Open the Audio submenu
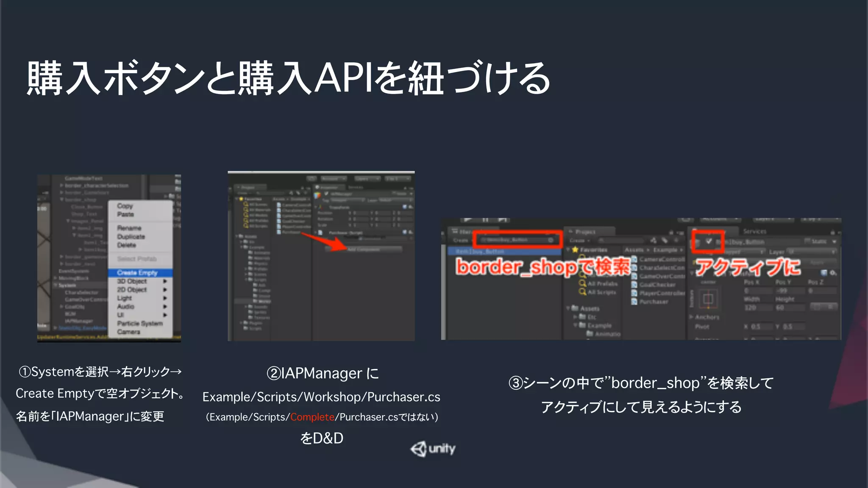Image resolution: width=868 pixels, height=488 pixels. [x=140, y=306]
